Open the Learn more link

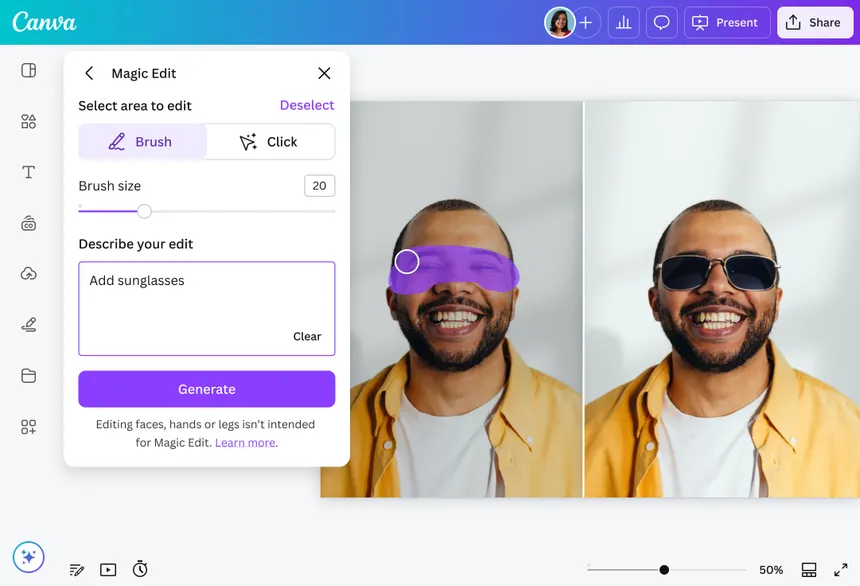(x=246, y=441)
